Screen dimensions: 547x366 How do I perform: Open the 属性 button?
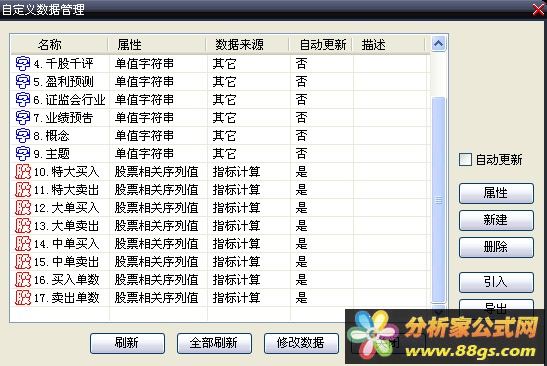(x=496, y=193)
